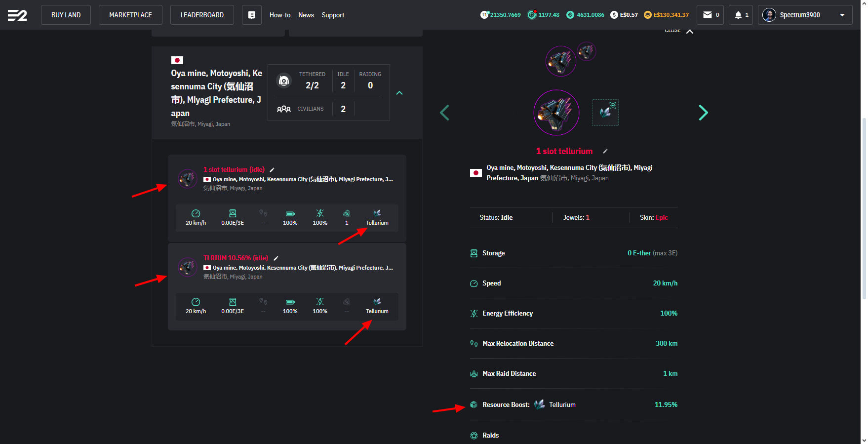Open the notifications bell icon
Screen dimensions: 868x444
tap(741, 15)
